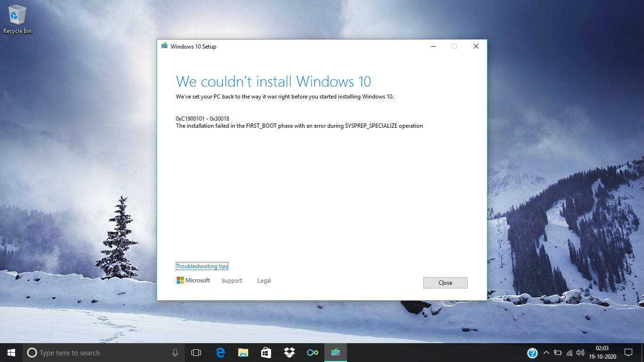
Task: Click the Cortana circle icon in search box
Action: (x=32, y=353)
